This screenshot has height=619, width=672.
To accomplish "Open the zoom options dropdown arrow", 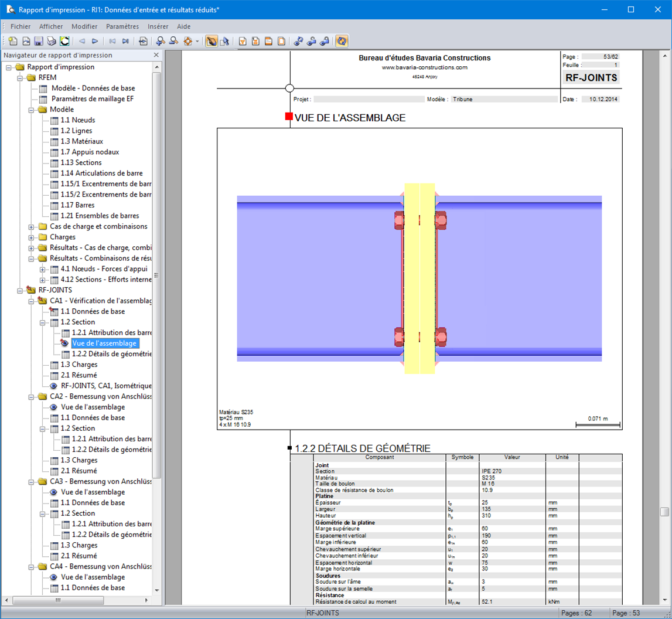I will [x=197, y=41].
